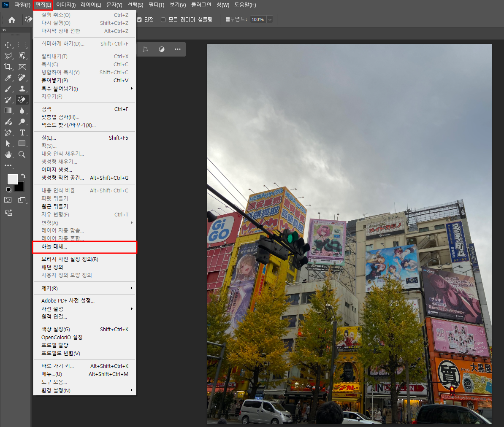Screen dimensions: 504x427
Task: Collapse the tools panel double arrow
Action: tap(4, 30)
